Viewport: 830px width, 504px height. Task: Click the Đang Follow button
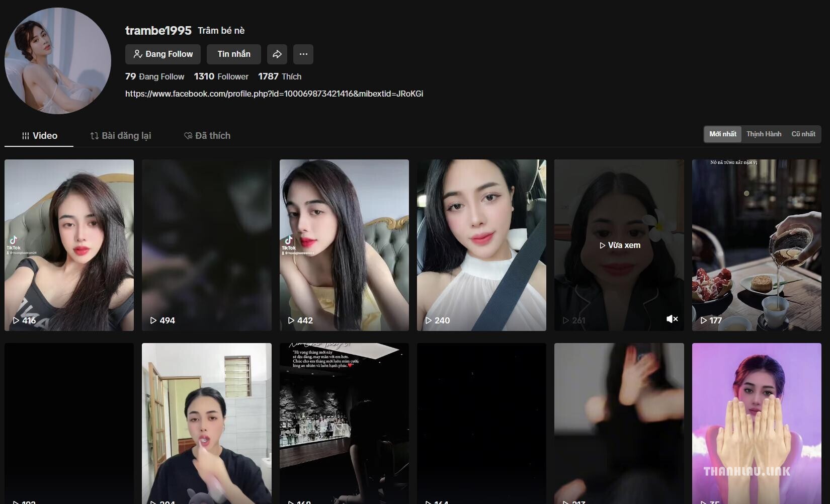click(x=163, y=54)
